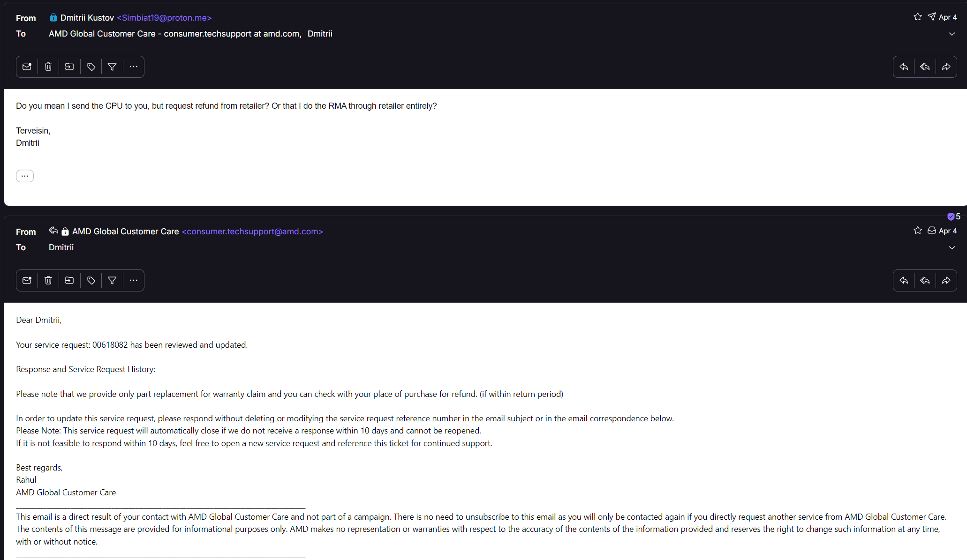Open tracker protection shield showing 5
This screenshot has height=560, width=967.
pyautogui.click(x=953, y=217)
